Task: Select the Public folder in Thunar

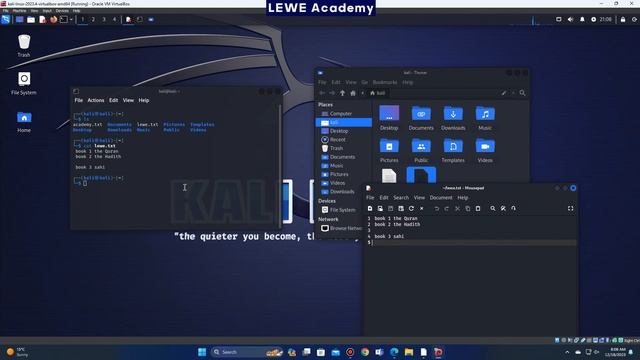Action: [x=421, y=150]
